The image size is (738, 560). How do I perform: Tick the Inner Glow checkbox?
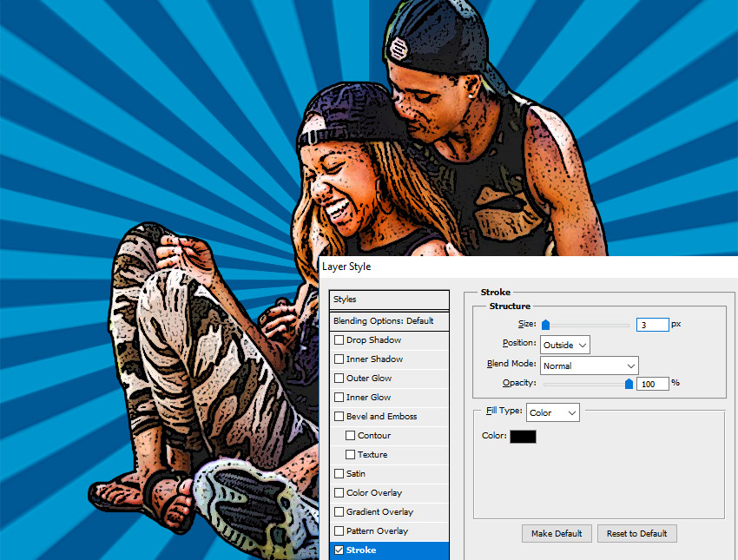pos(339,397)
